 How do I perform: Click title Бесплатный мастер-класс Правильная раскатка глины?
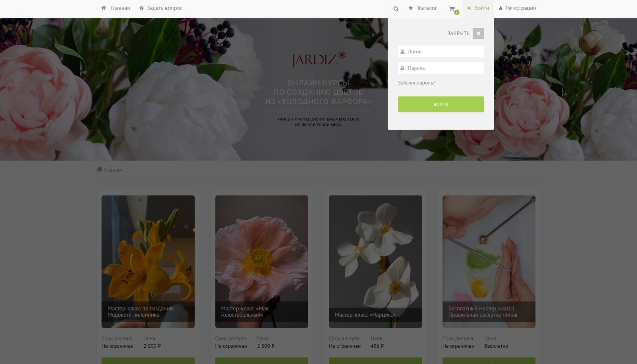coord(482,311)
